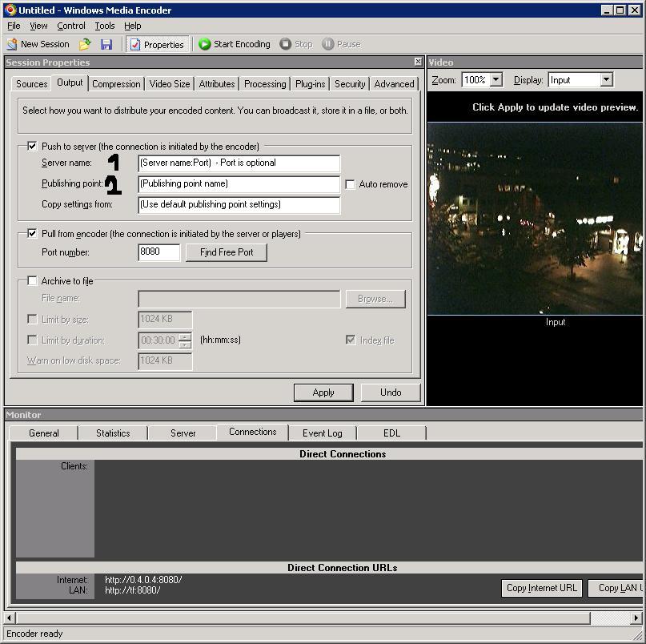Open the Help menu
Screen dimensions: 646x644
[132, 26]
